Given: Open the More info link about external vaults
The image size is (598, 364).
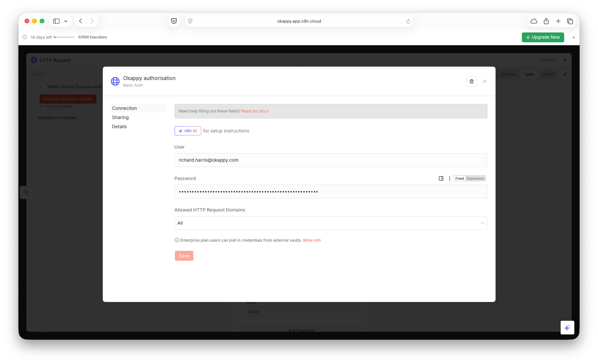Looking at the screenshot, I should coord(312,240).
